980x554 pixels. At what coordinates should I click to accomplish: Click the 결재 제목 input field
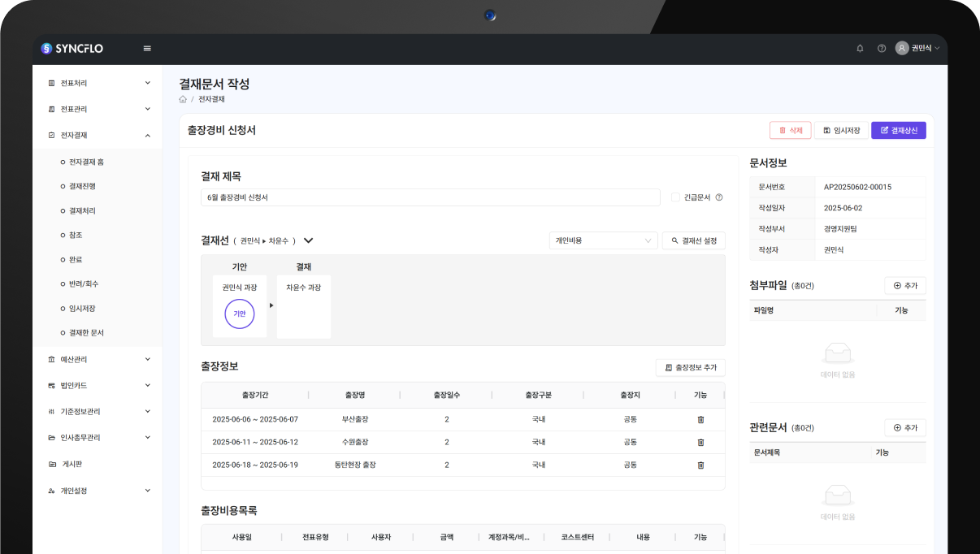click(x=431, y=197)
